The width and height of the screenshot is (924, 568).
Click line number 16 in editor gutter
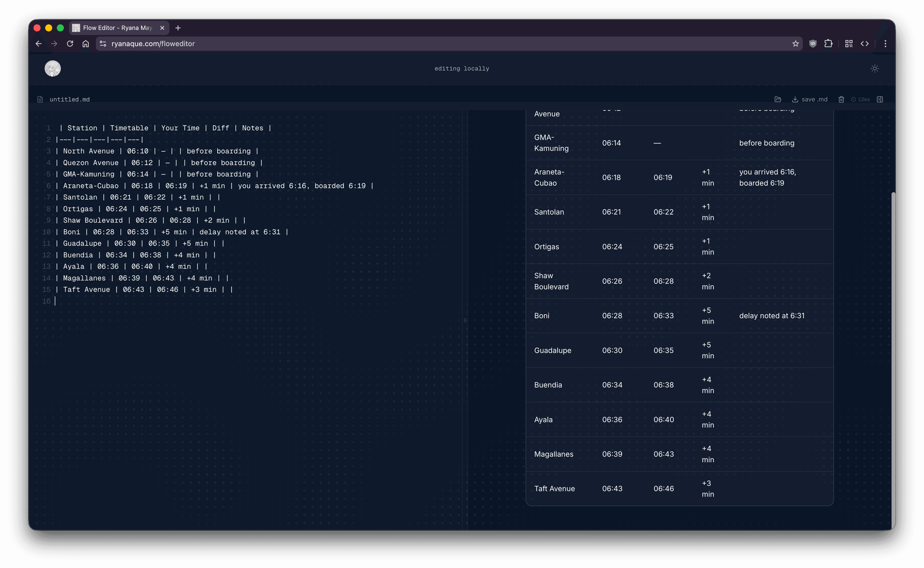[46, 301]
